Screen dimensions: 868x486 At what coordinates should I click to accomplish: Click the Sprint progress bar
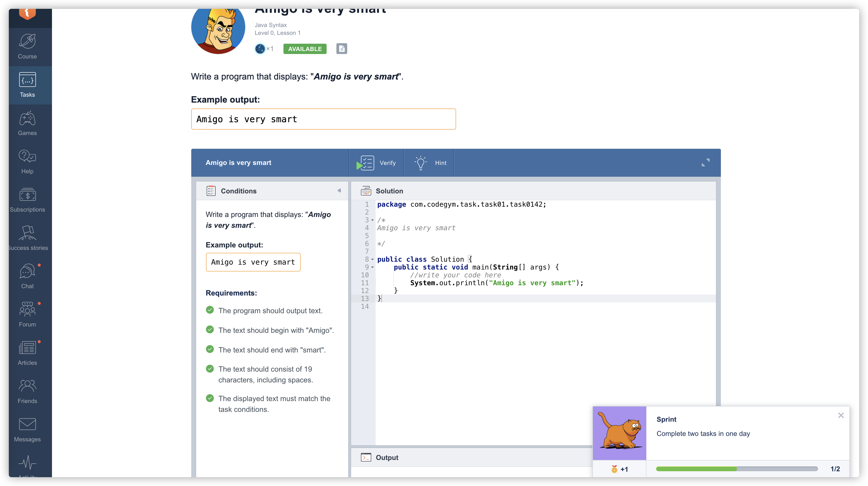coord(737,469)
